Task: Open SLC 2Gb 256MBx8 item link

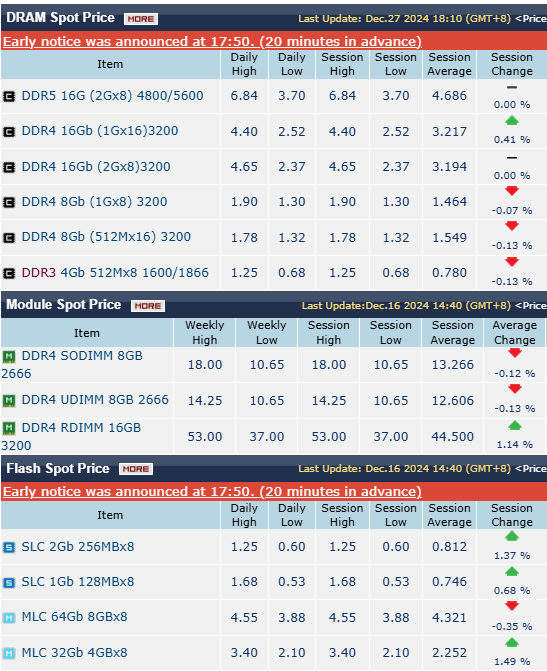Action: point(78,546)
